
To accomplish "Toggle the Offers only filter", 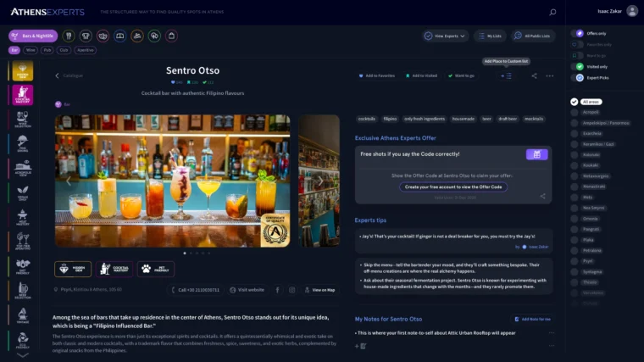I will click(x=580, y=33).
